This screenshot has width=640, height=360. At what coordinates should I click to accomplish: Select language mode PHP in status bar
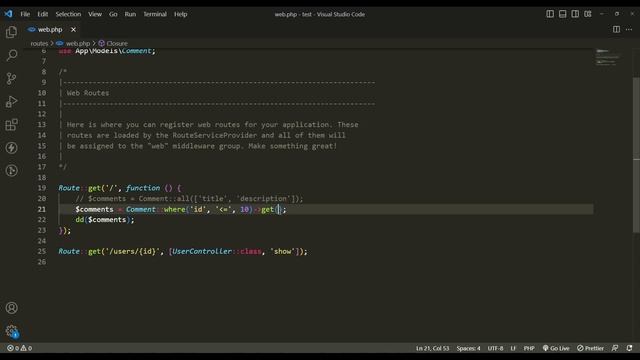point(529,348)
